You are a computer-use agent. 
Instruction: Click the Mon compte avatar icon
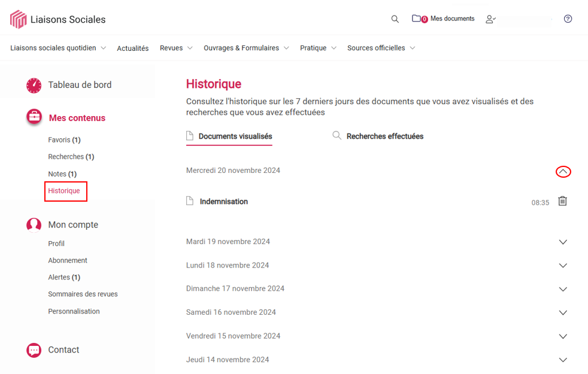(34, 225)
